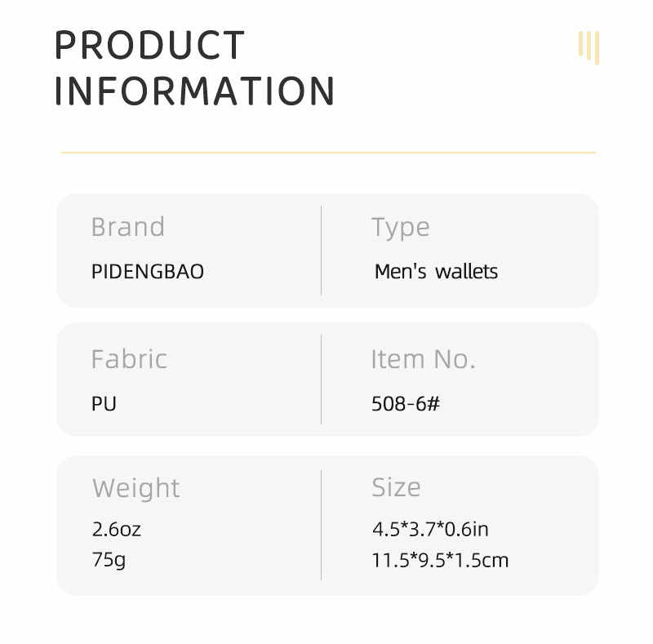Click the vertical divider between Fabric and Item No.
The width and height of the screenshot is (653, 644).
[321, 380]
